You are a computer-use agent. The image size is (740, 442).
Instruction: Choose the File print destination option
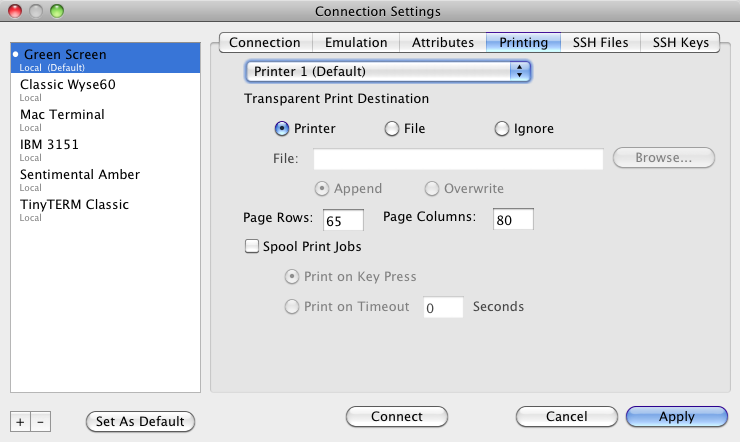pyautogui.click(x=393, y=129)
